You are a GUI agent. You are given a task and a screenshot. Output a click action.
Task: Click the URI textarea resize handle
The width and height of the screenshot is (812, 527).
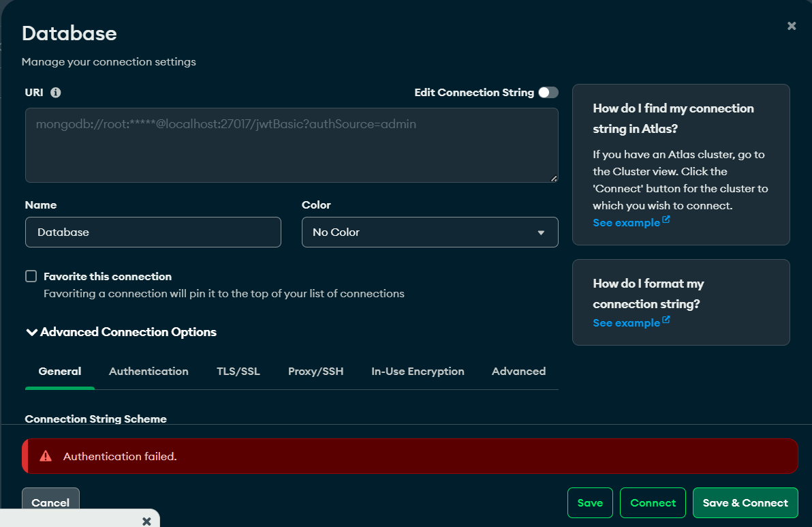(553, 178)
